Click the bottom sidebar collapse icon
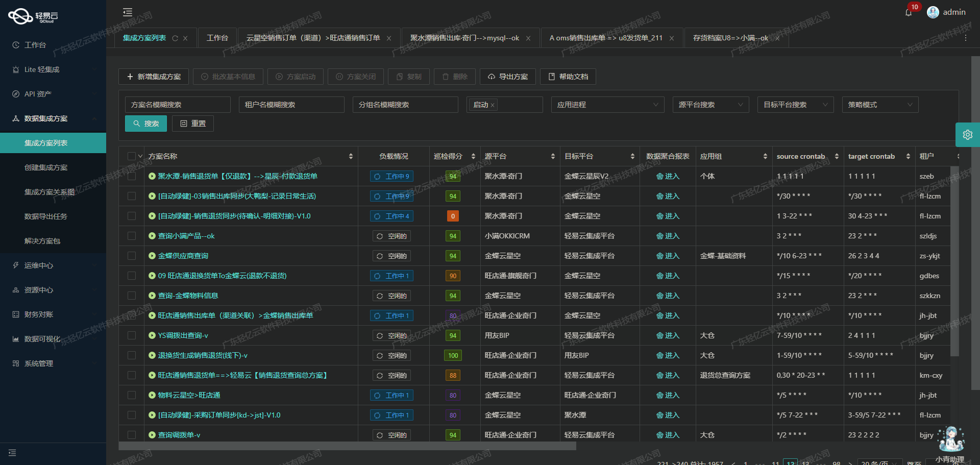980x465 pixels. pyautogui.click(x=12, y=453)
